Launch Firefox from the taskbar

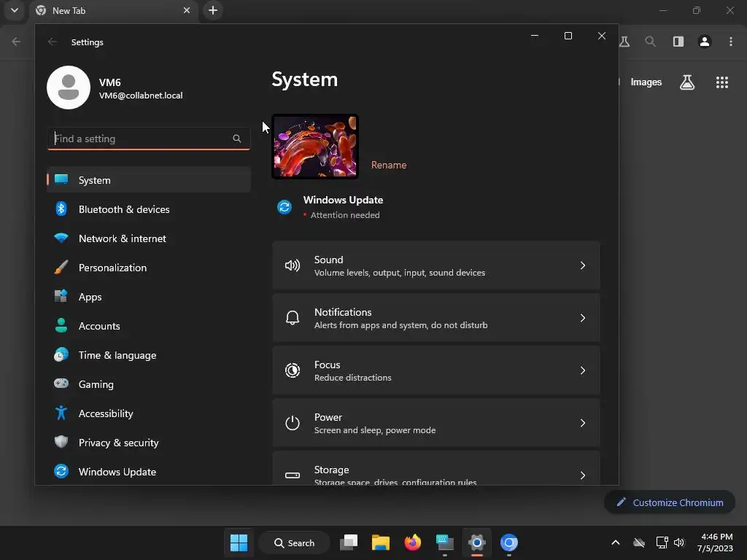(413, 542)
